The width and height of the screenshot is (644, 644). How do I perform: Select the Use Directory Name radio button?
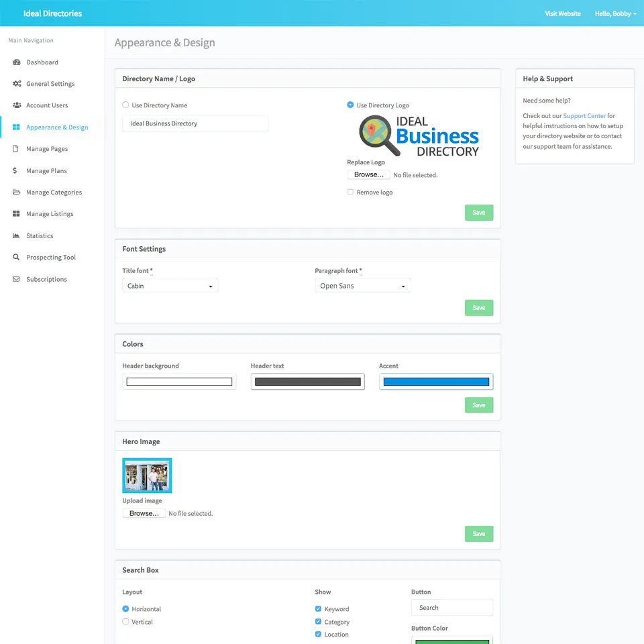(x=126, y=105)
